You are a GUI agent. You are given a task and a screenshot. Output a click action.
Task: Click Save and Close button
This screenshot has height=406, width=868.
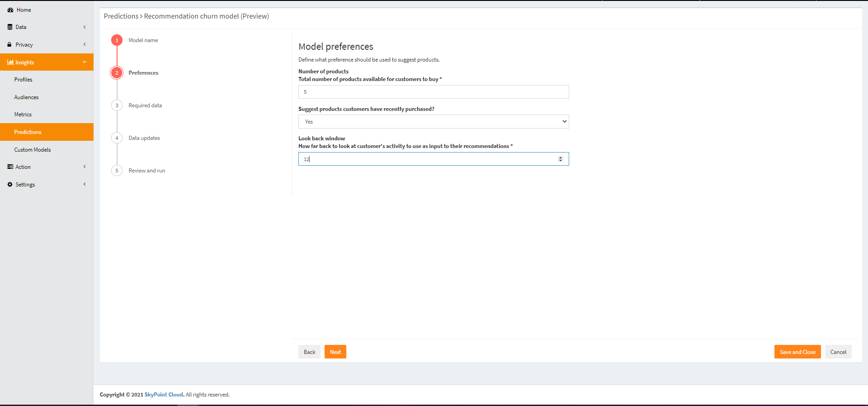point(797,352)
